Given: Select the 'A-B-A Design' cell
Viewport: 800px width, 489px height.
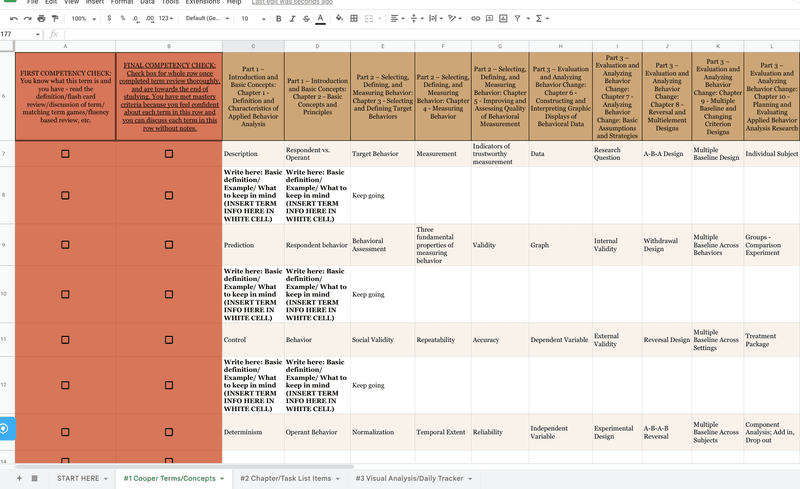Looking at the screenshot, I should point(667,154).
